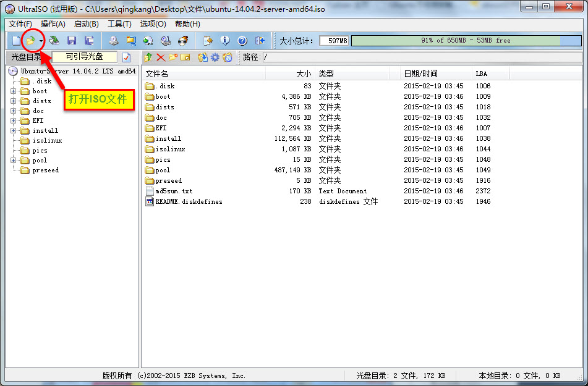Click the folder label icon right of gear
588x386 pixels.
[x=228, y=57]
